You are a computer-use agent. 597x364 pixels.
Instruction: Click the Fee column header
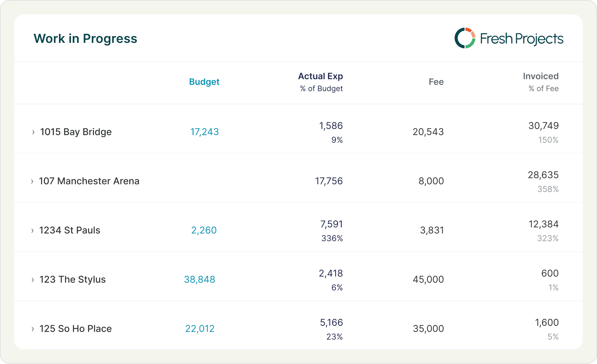coord(436,82)
